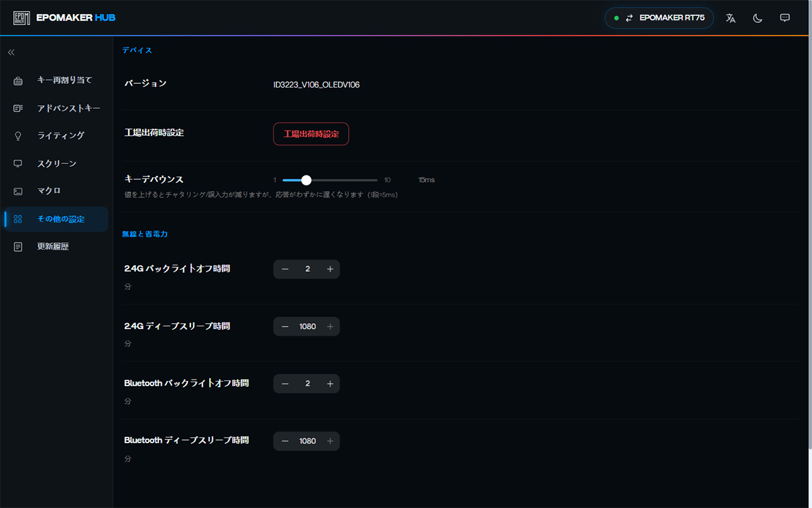Click the monitor icon for スクリーン
Image resolution: width=812 pixels, height=508 pixels.
click(18, 164)
